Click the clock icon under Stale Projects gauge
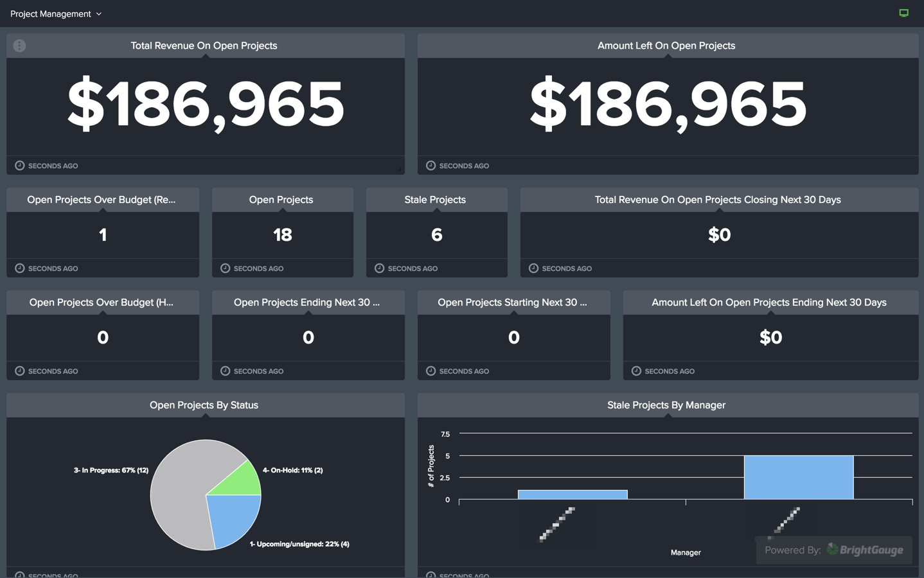 pos(379,268)
